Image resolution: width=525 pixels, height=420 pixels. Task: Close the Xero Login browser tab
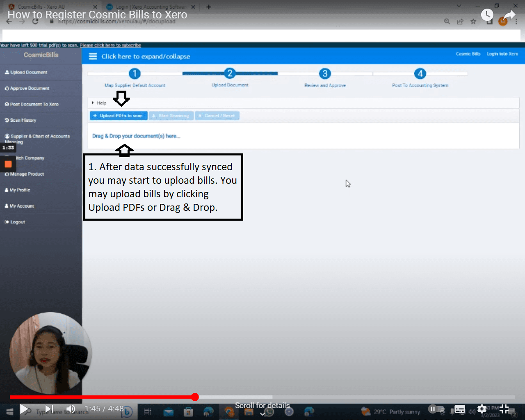(x=193, y=7)
